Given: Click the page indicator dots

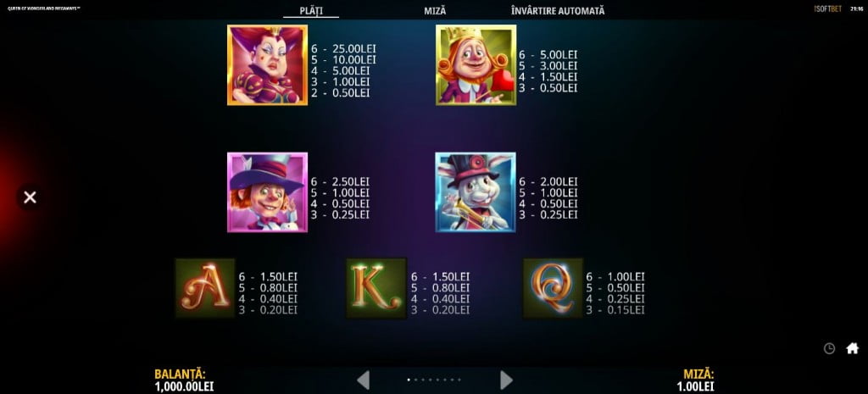Looking at the screenshot, I should coord(434,380).
